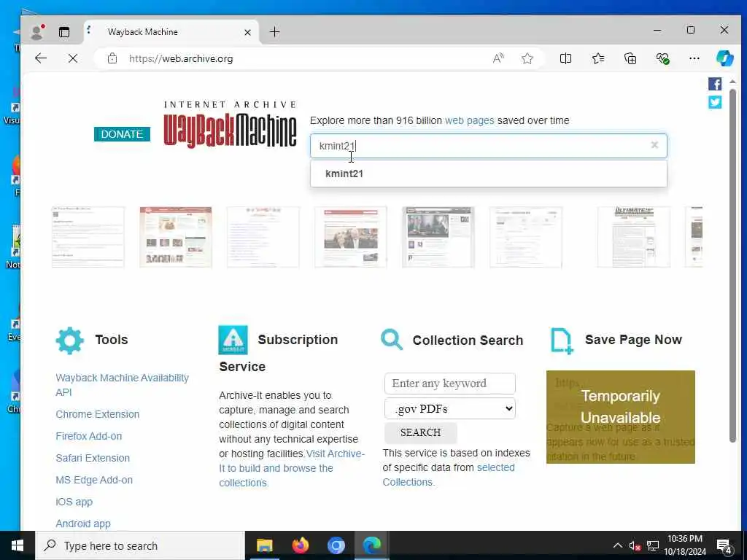Share on Facebook icon
The height and width of the screenshot is (560, 747).
click(715, 85)
